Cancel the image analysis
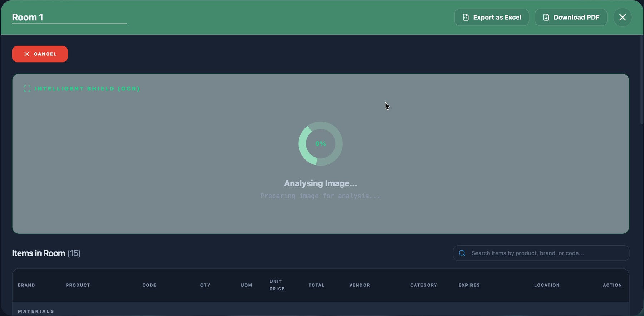Image resolution: width=644 pixels, height=316 pixels. tap(40, 54)
